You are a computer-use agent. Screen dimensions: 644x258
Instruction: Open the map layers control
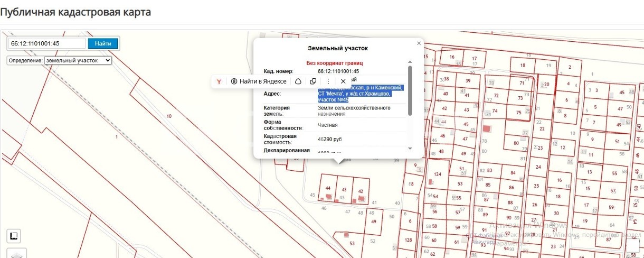[16, 254]
